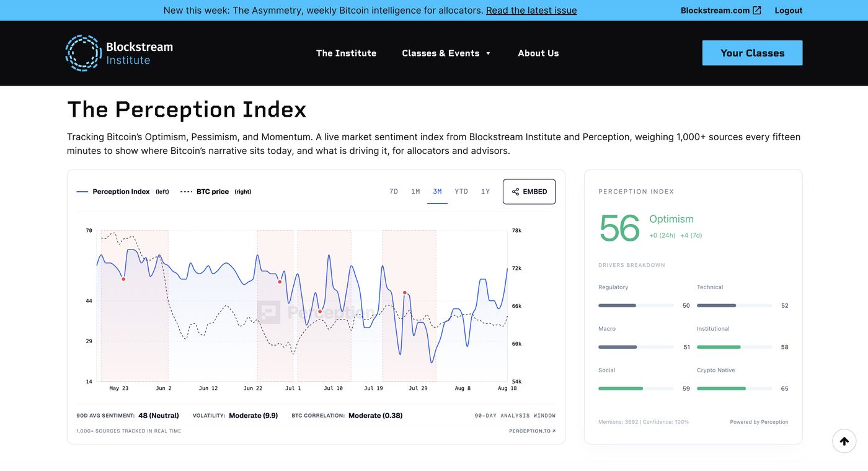
Task: Expand the Classes & Events dropdown arrow
Action: click(488, 53)
